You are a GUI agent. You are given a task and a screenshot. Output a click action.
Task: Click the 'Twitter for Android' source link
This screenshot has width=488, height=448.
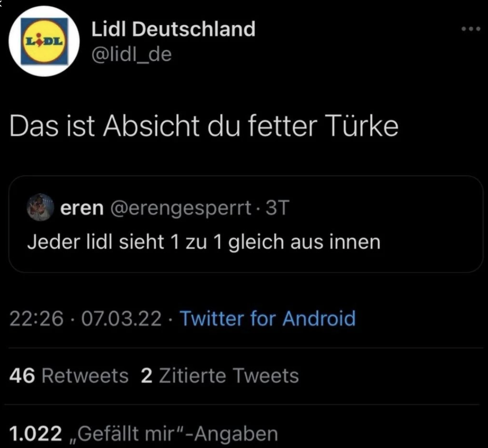(268, 318)
